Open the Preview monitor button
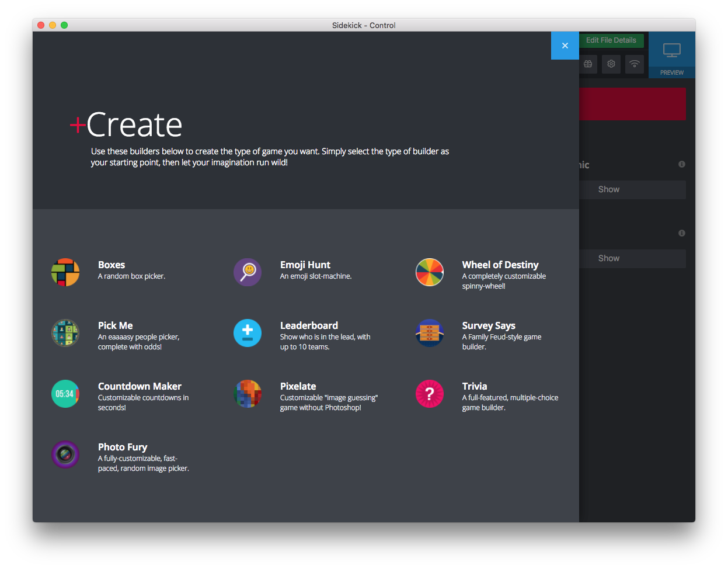This screenshot has width=728, height=569. [672, 55]
